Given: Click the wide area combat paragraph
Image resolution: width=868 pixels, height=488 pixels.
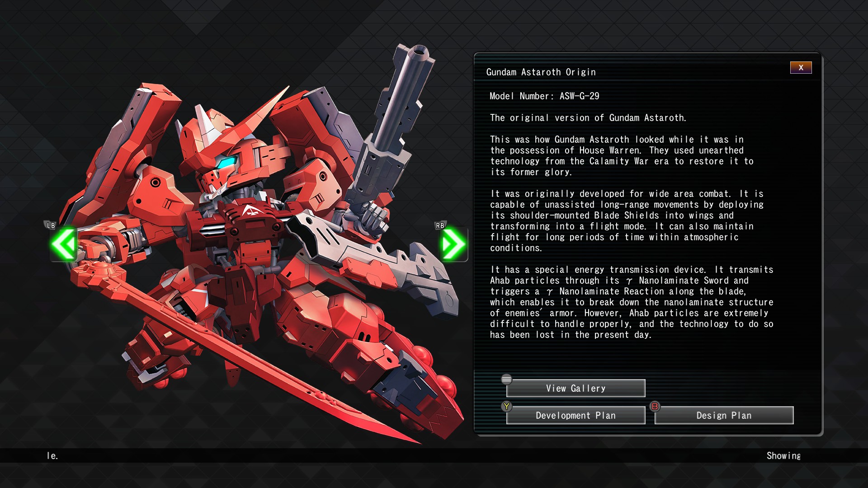Looking at the screenshot, I should click(627, 221).
